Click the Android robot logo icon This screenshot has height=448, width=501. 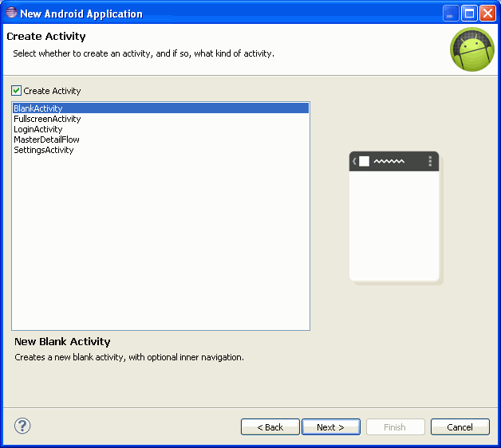pyautogui.click(x=472, y=49)
